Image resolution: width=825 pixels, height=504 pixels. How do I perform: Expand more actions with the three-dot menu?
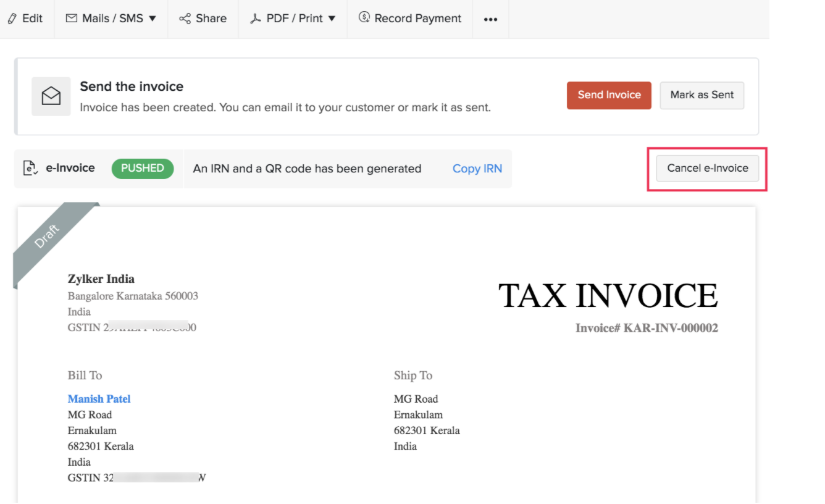tap(490, 19)
